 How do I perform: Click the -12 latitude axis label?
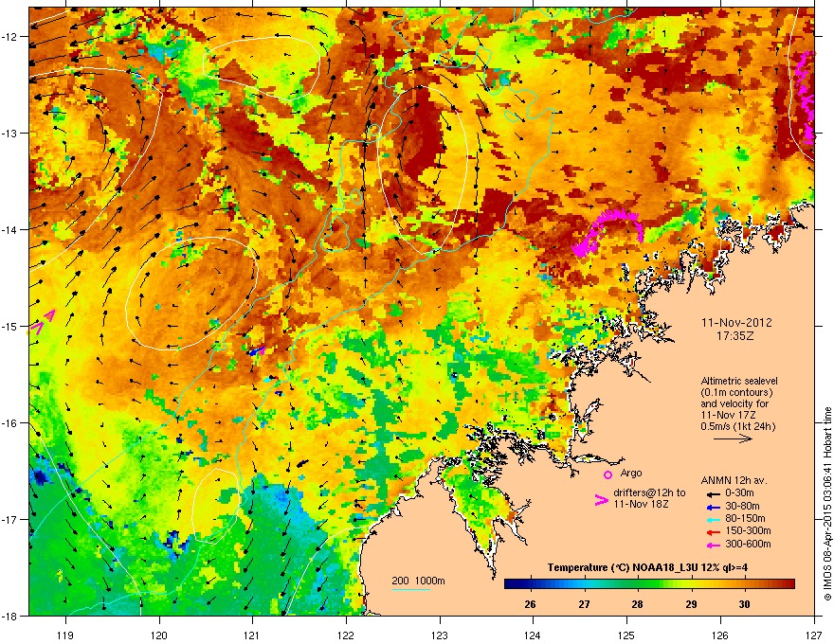10,36
